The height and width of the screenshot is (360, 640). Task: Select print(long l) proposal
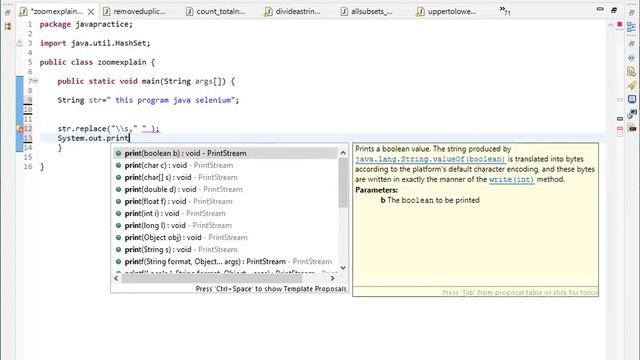(x=225, y=225)
